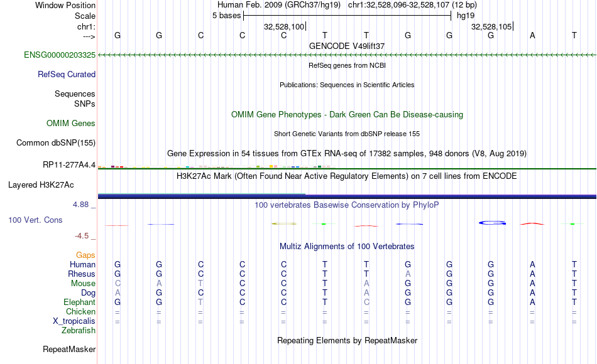Open the RP11-277A4.4 GTEx label
This screenshot has width=597, height=364.
click(x=69, y=164)
